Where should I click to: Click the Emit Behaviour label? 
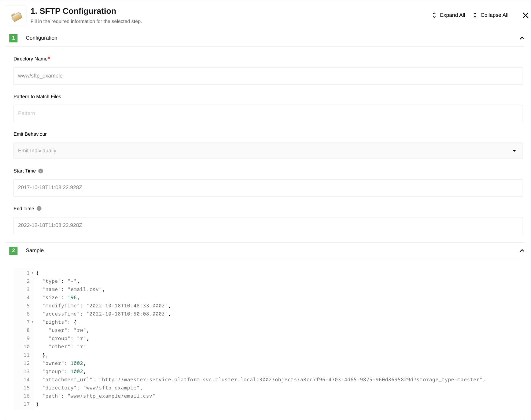[x=30, y=134]
